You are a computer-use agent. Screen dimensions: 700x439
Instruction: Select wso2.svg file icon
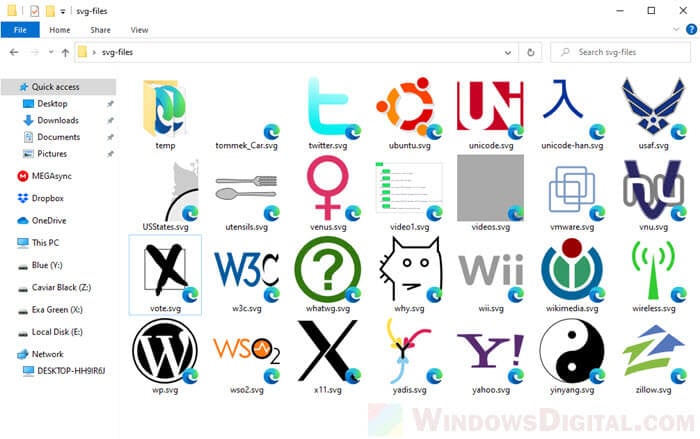(246, 362)
